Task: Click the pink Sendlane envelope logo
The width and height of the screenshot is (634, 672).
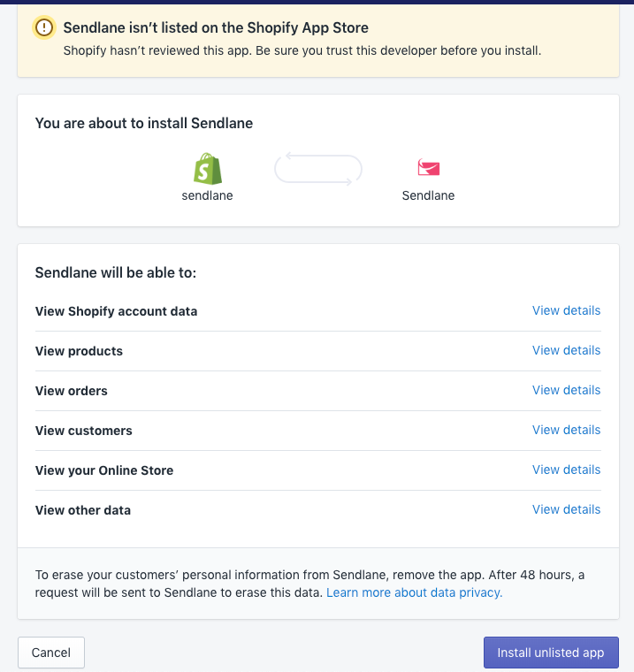Action: pos(429,167)
